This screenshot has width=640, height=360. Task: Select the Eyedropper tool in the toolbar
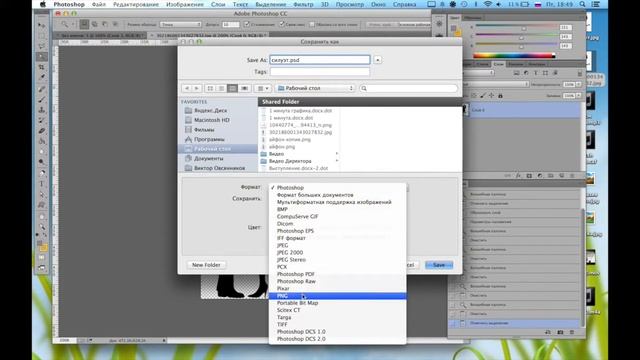pyautogui.click(x=42, y=77)
